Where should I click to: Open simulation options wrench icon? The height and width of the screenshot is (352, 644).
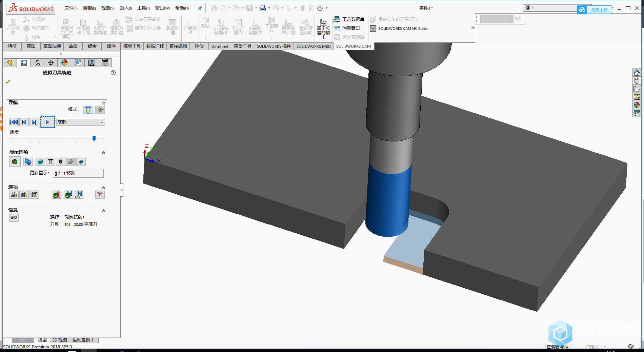[100, 195]
